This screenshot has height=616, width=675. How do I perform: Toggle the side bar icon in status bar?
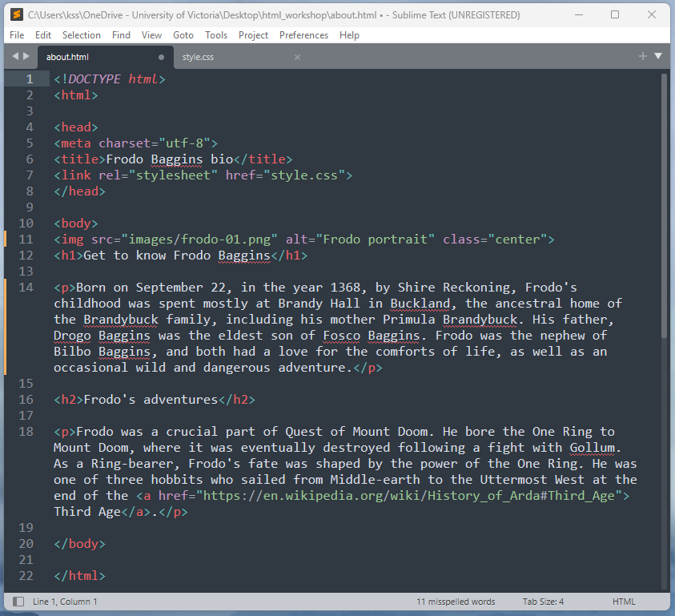point(18,602)
